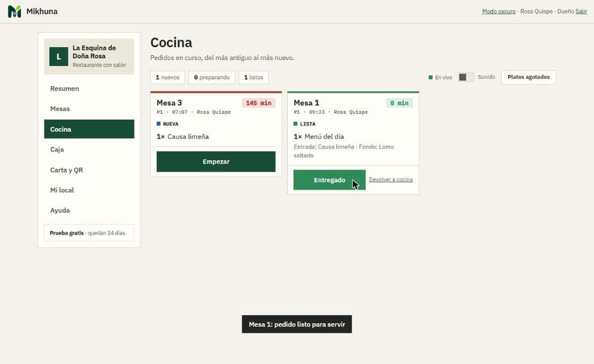This screenshot has width=594, height=364.
Task: Click the Mesa 3 card title
Action: 170,103
